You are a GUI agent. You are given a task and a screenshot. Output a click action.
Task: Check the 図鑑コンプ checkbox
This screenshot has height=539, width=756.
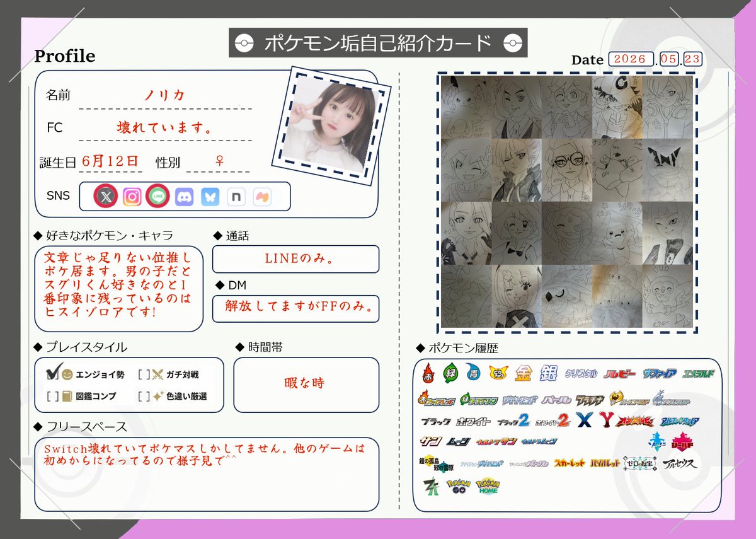coord(52,397)
